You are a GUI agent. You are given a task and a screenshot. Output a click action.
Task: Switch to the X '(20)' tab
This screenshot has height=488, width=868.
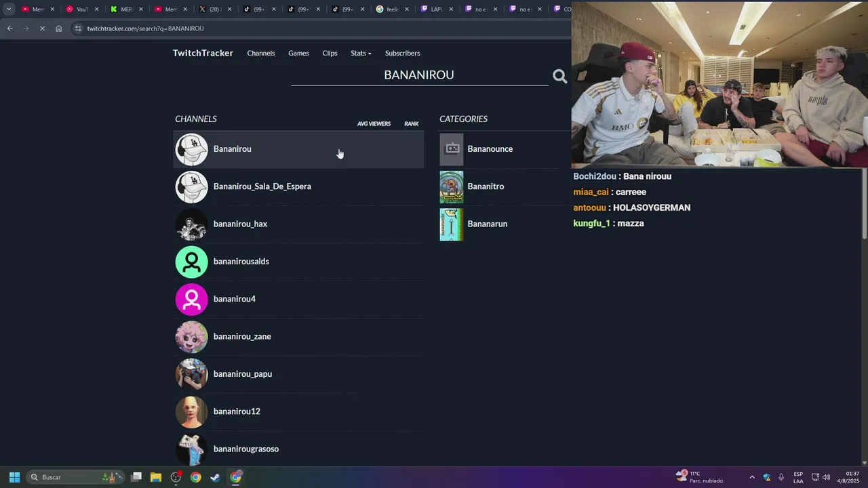pyautogui.click(x=214, y=9)
